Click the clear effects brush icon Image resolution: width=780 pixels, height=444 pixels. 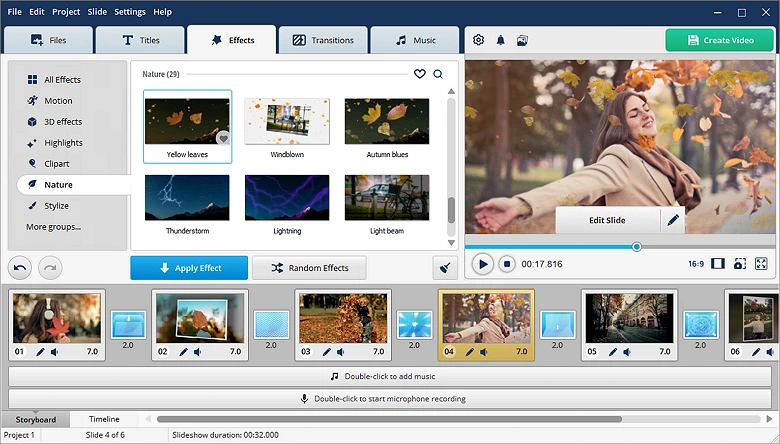pos(445,268)
